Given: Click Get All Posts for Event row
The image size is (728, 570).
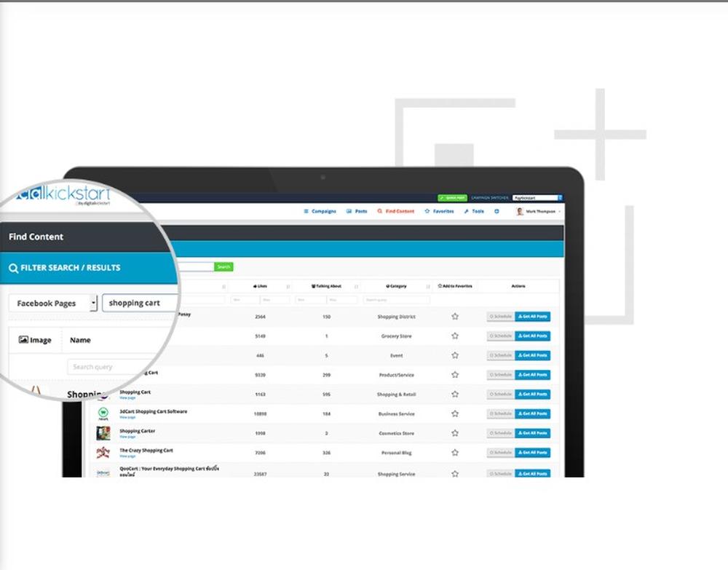Looking at the screenshot, I should click(533, 355).
